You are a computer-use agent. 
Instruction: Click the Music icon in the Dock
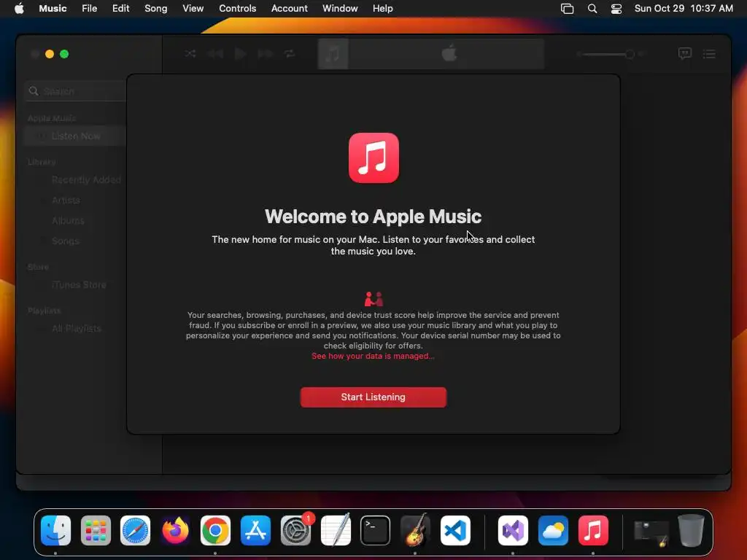(x=593, y=530)
